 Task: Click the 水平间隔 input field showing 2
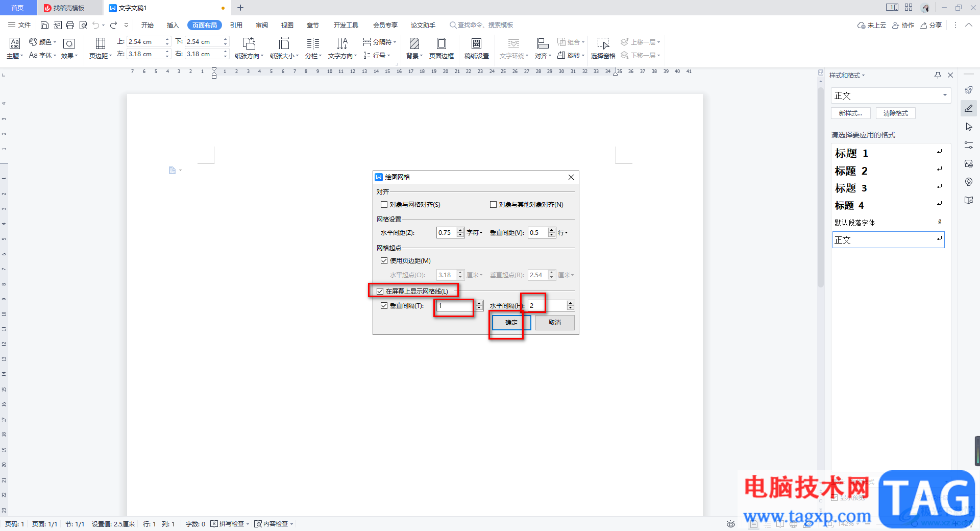[x=547, y=306]
